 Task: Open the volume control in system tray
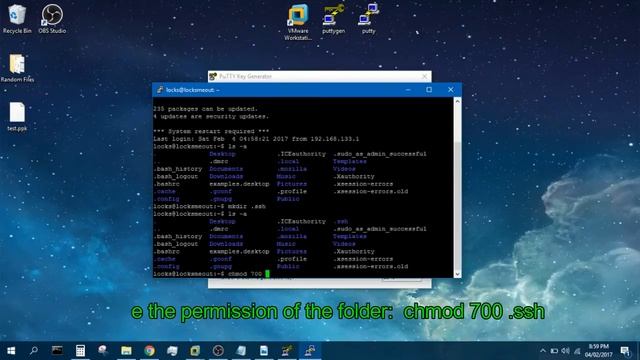pos(565,351)
